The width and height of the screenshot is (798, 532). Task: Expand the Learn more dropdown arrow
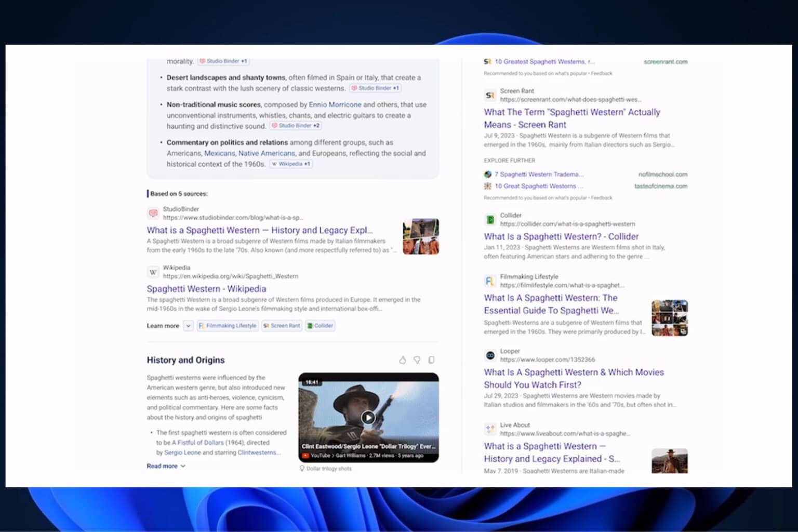[x=188, y=326]
